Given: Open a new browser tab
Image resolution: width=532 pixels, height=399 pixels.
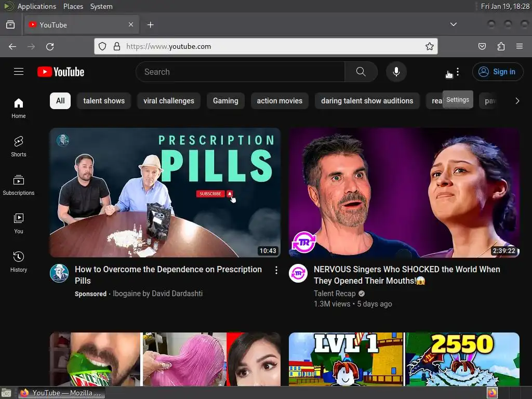Looking at the screenshot, I should coord(150,25).
